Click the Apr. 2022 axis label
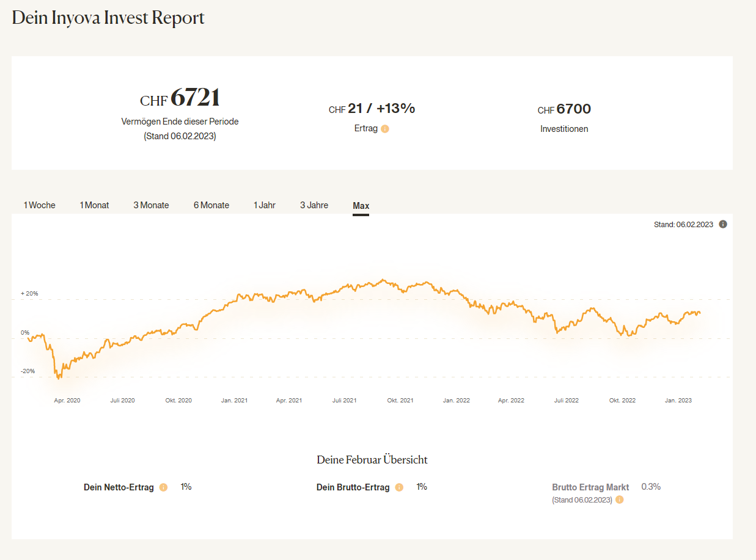Screen dimensions: 756x560 (511, 401)
